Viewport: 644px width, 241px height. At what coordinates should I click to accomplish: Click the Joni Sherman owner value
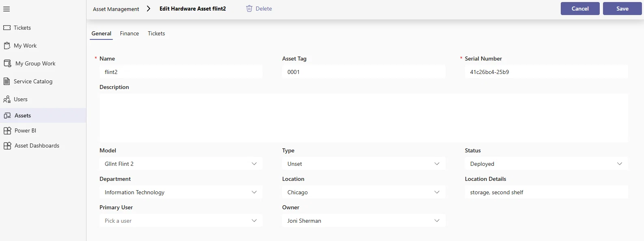tap(304, 221)
